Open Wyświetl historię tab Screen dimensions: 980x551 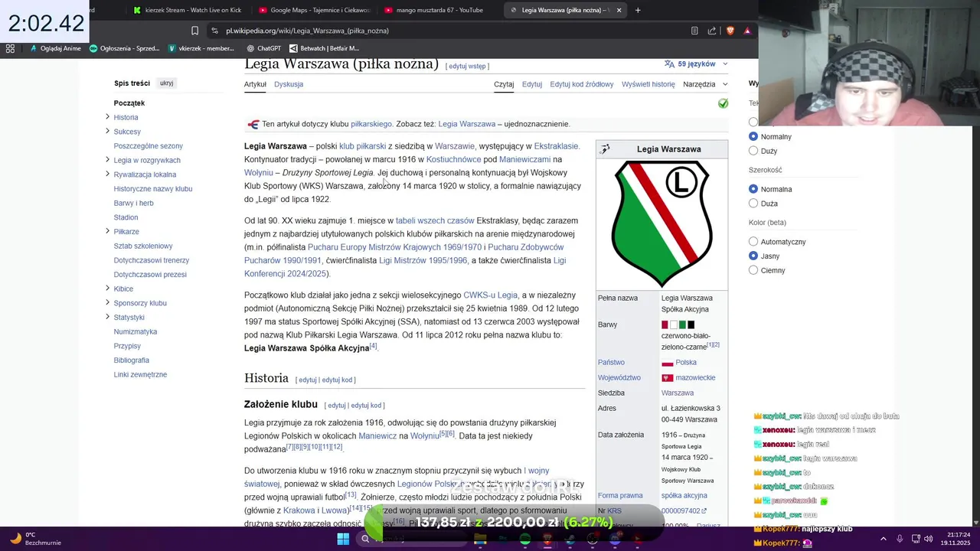648,84
